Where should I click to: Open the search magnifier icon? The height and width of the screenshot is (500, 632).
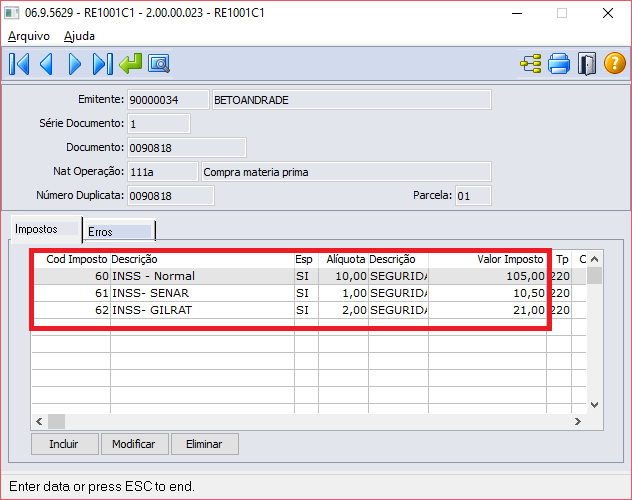tap(159, 64)
